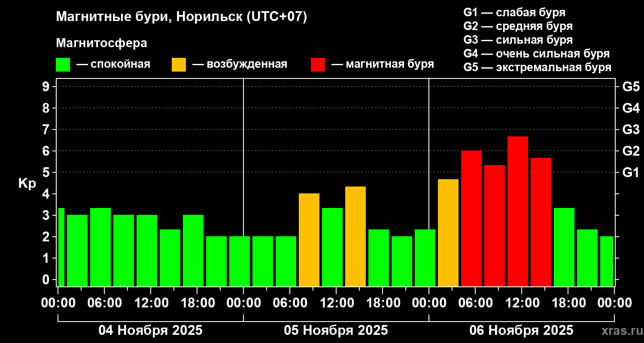The image size is (644, 343).
Task: Click the '06:00' time label for 05 Ноября
Action: pos(290,303)
